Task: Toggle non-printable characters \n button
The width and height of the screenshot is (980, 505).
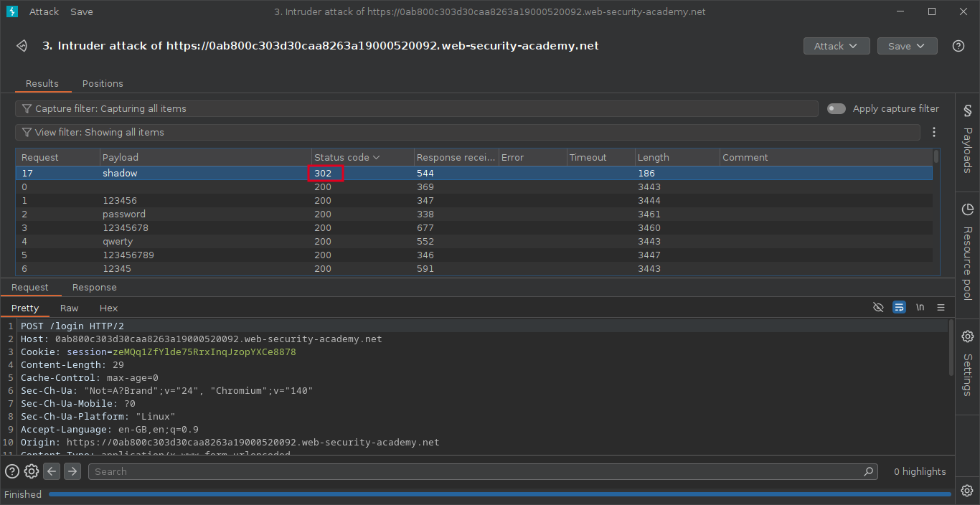Action: point(920,308)
